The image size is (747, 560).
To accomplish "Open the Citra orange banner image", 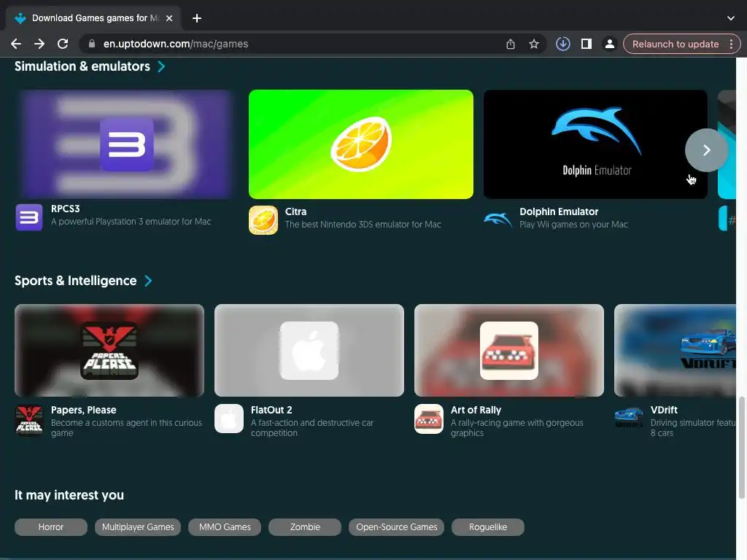I will click(360, 144).
